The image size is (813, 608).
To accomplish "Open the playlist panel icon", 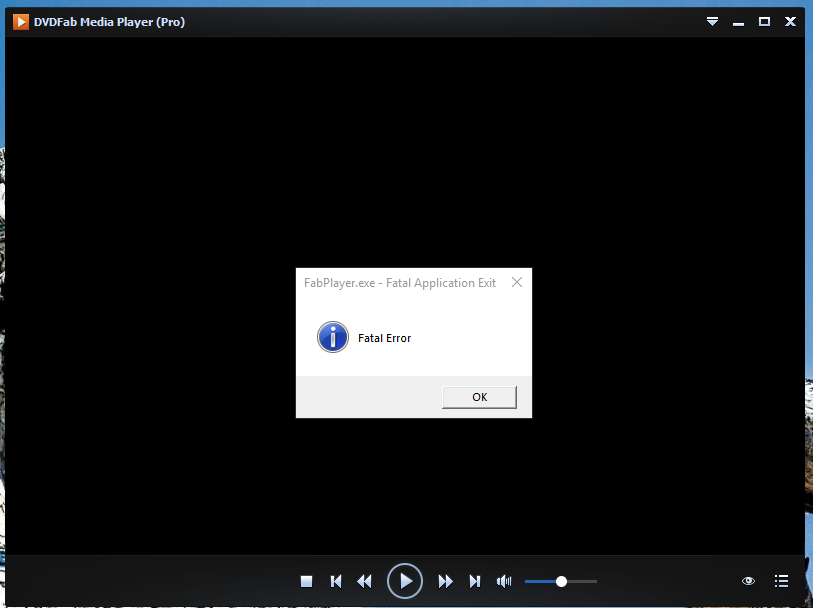I will pos(781,581).
